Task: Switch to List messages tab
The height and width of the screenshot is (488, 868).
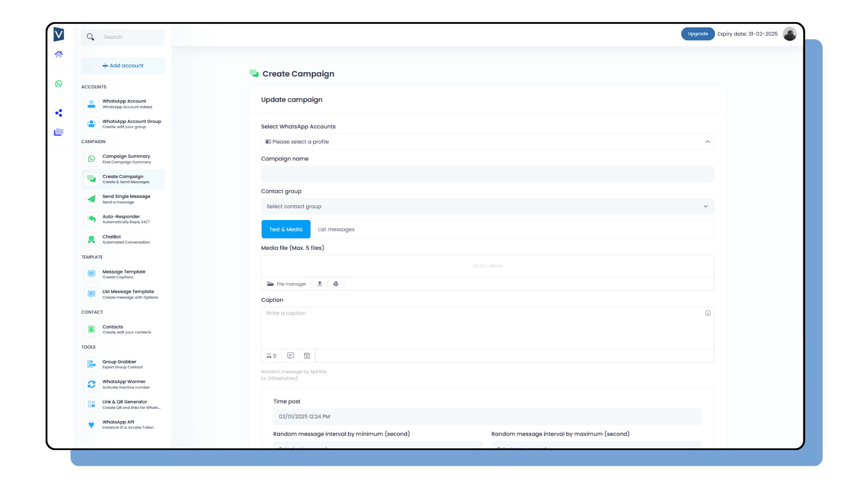Action: [336, 229]
